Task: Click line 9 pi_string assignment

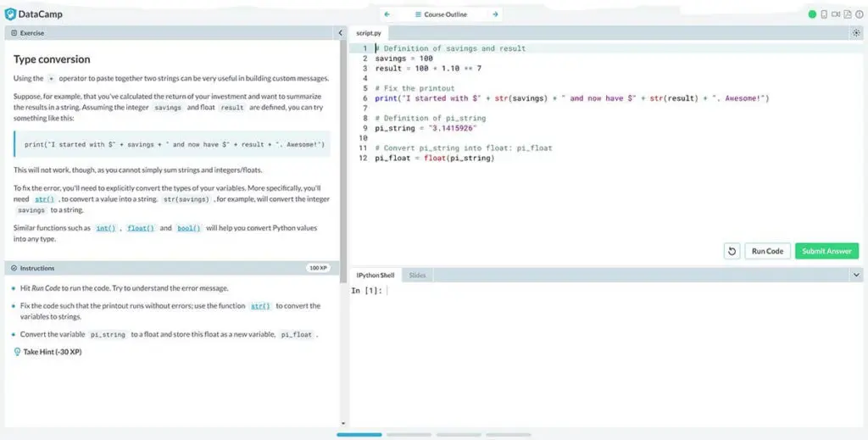Action: point(426,128)
